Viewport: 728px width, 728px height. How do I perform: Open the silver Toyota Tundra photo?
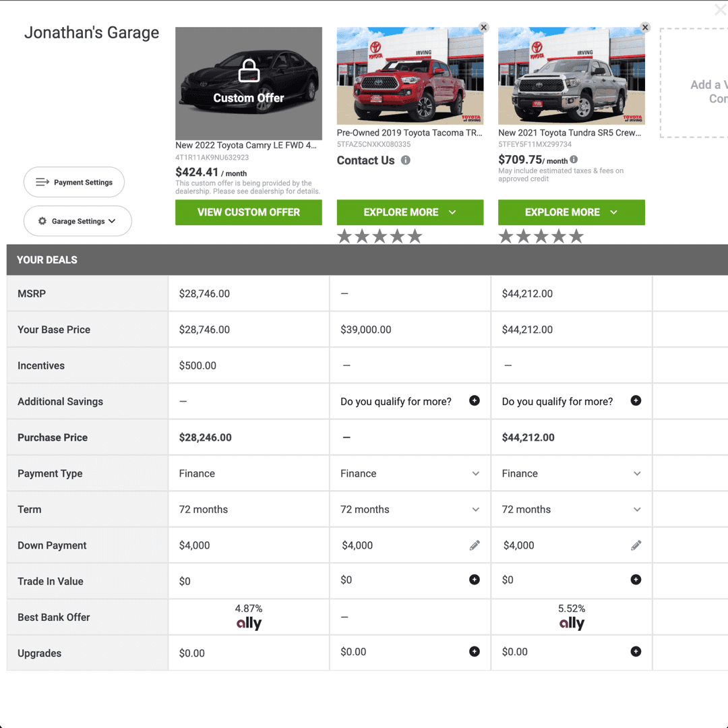572,75
